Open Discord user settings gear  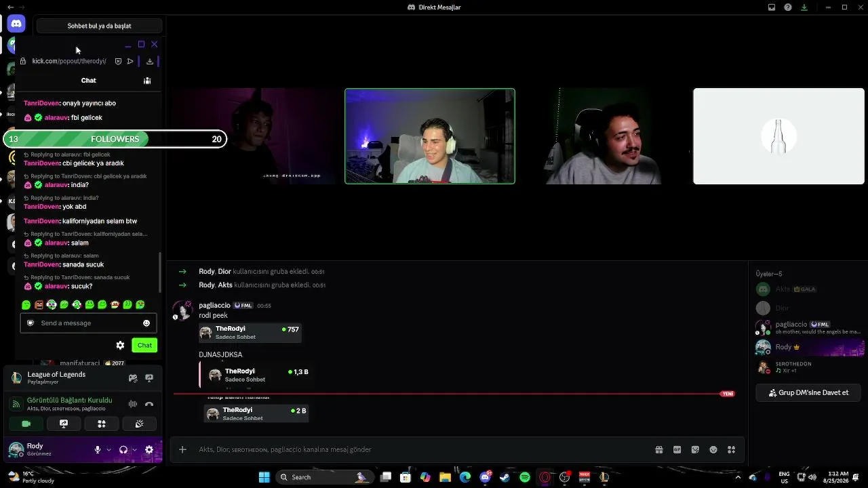tap(149, 449)
